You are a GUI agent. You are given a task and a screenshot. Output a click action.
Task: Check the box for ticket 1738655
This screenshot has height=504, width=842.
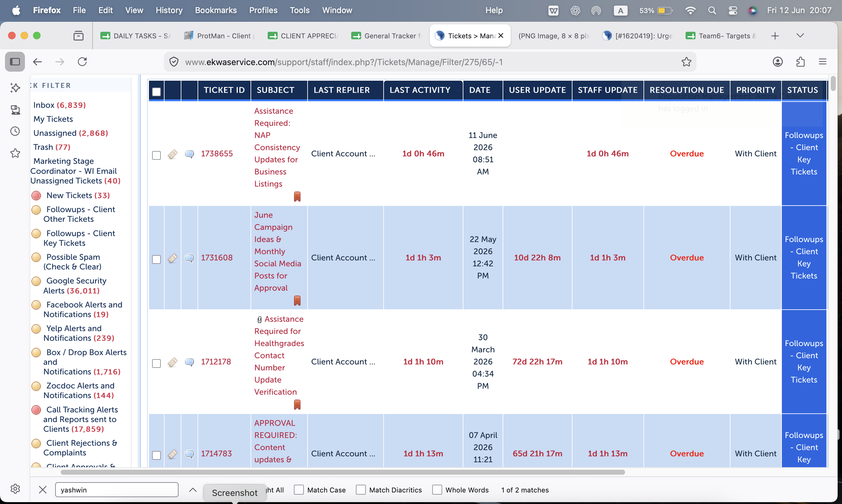click(156, 155)
